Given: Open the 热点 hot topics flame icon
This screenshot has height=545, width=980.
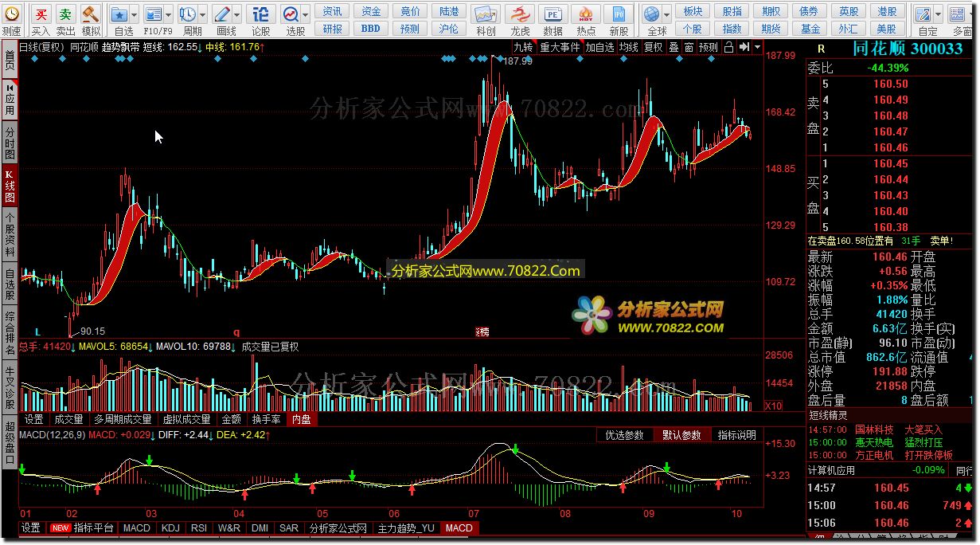Looking at the screenshot, I should click(x=586, y=14).
